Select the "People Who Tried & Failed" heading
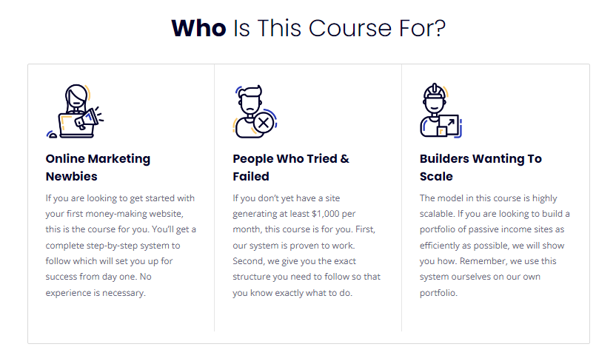Image resolution: width=616 pixels, height=364 pixels. 291,167
